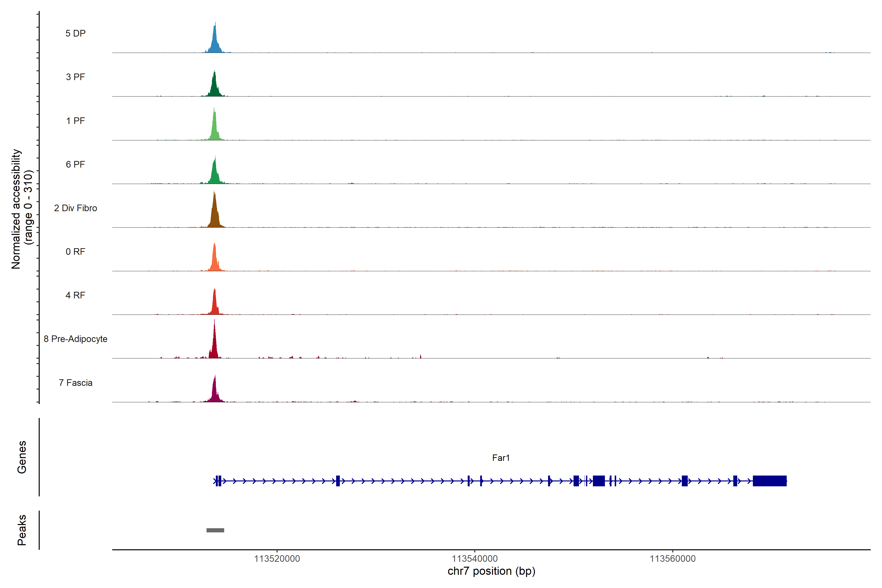
Task: Click the 113520000 axis tick label
Action: pyautogui.click(x=277, y=559)
